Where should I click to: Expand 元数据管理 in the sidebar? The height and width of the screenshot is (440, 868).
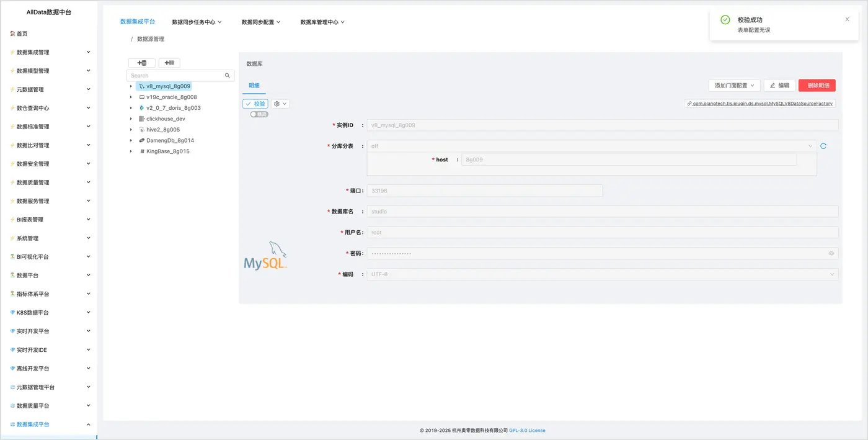49,89
